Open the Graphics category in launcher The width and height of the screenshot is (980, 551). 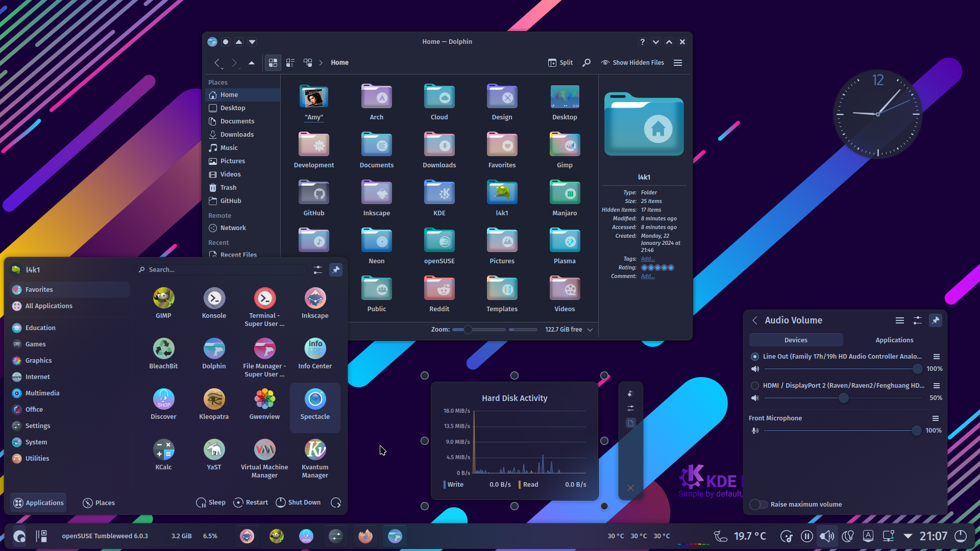point(70,360)
